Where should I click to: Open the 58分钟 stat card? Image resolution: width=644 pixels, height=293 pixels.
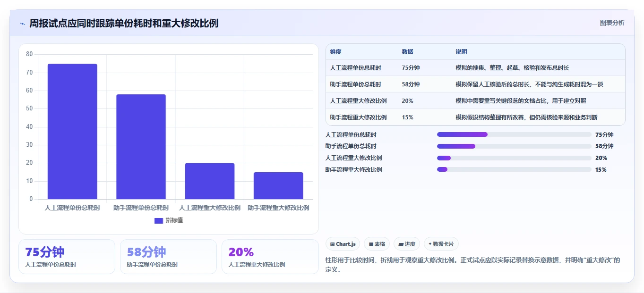point(168,257)
